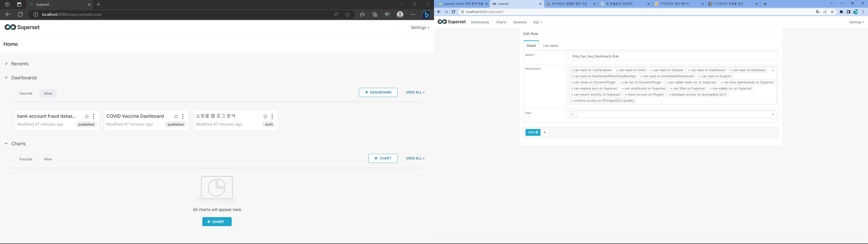
Task: Clear all permissions with the x icon
Action: tap(773, 70)
